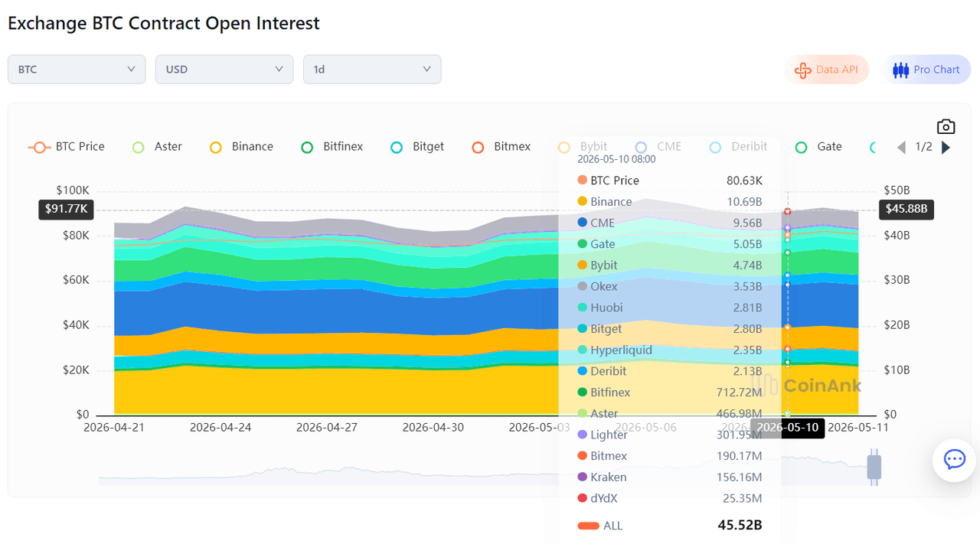Click the highlighted 2026-05-10 axis label
Screen dimensions: 980x544
[787, 428]
